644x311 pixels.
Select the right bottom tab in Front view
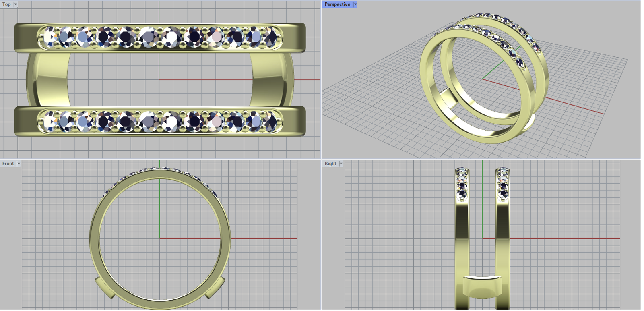(x=215, y=288)
